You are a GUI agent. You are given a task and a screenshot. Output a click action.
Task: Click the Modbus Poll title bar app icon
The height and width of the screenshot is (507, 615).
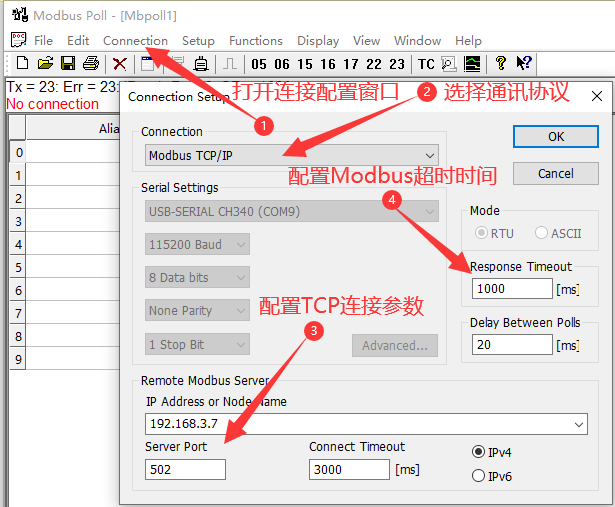coord(20,15)
